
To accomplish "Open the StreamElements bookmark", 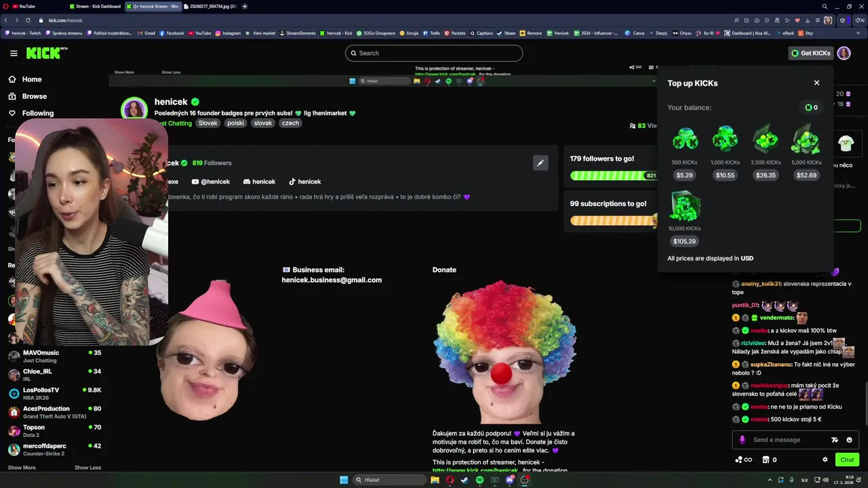I will point(298,33).
